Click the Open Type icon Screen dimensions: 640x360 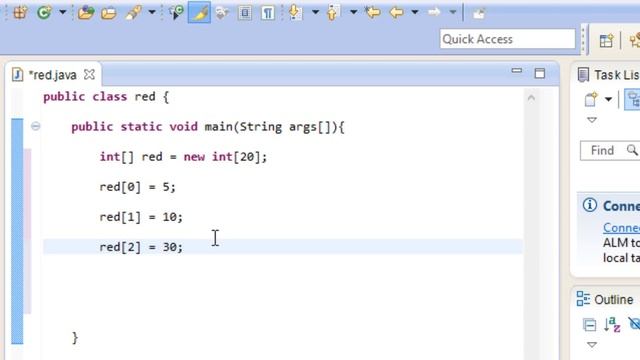pyautogui.click(x=85, y=13)
